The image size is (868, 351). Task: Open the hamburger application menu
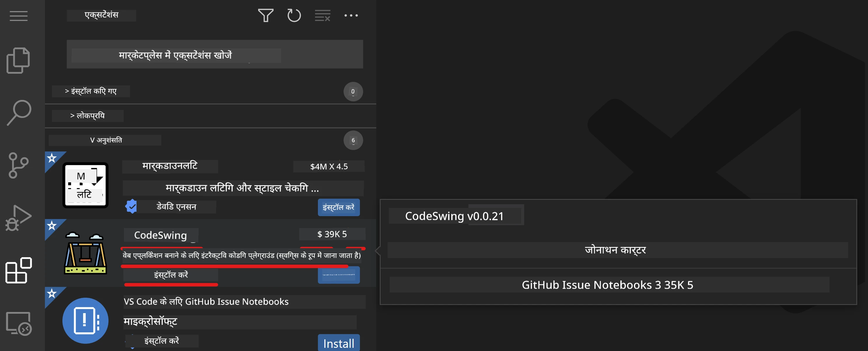19,16
